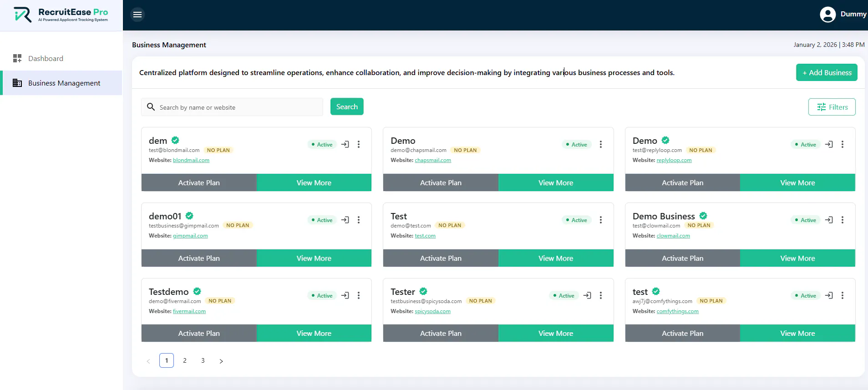Toggle the hamburger sidebar menu

(x=137, y=15)
